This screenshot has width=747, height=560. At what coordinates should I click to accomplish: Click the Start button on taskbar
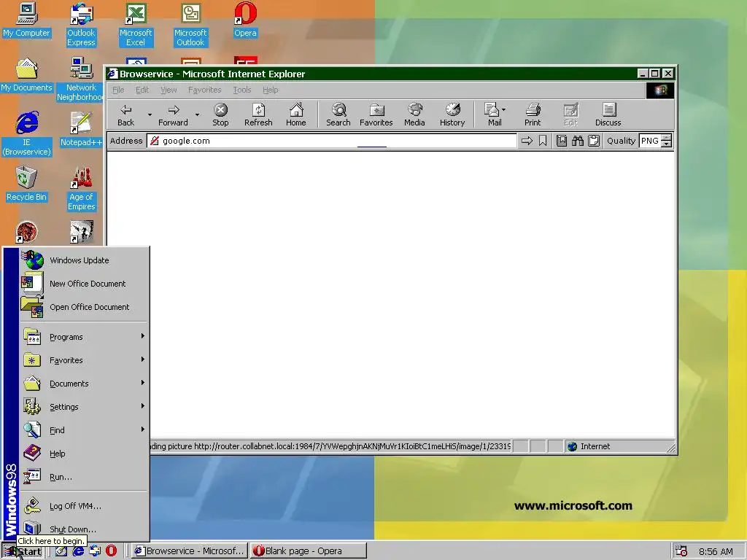coord(23,551)
